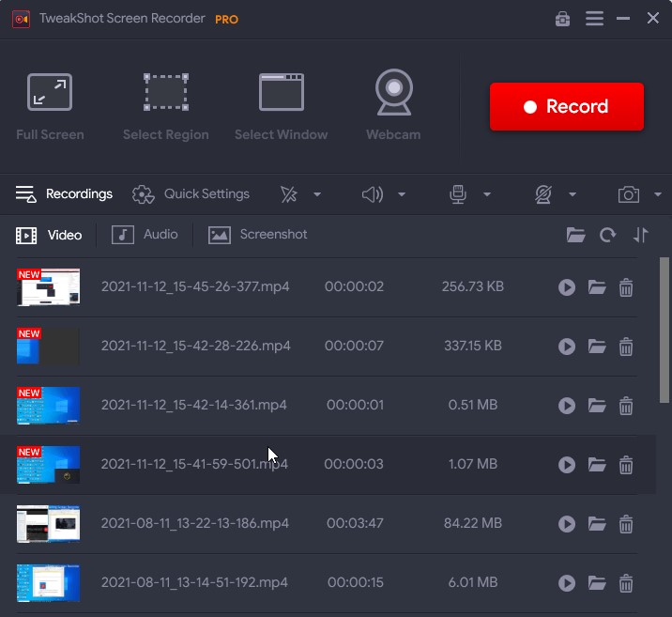Open Recordings panel

[x=64, y=194]
